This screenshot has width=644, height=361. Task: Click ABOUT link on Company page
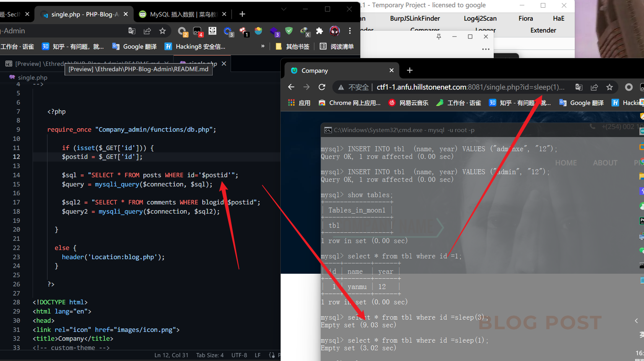[605, 163]
